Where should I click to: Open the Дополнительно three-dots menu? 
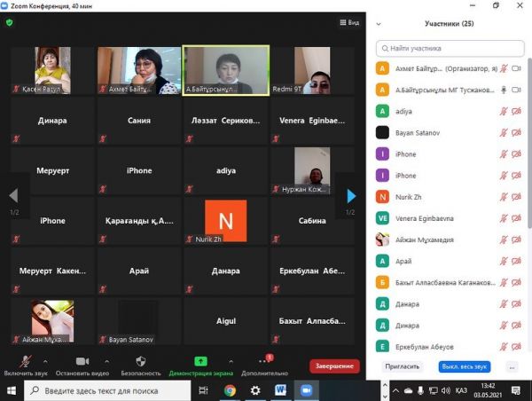263,362
